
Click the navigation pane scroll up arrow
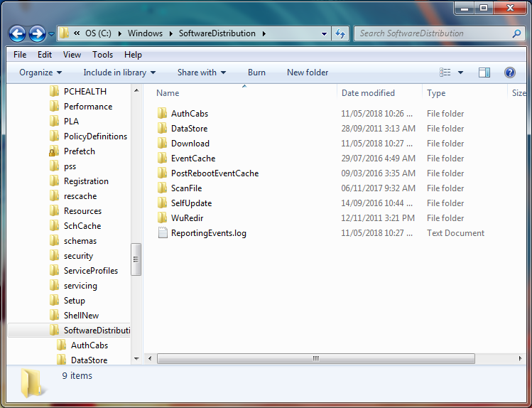point(136,91)
